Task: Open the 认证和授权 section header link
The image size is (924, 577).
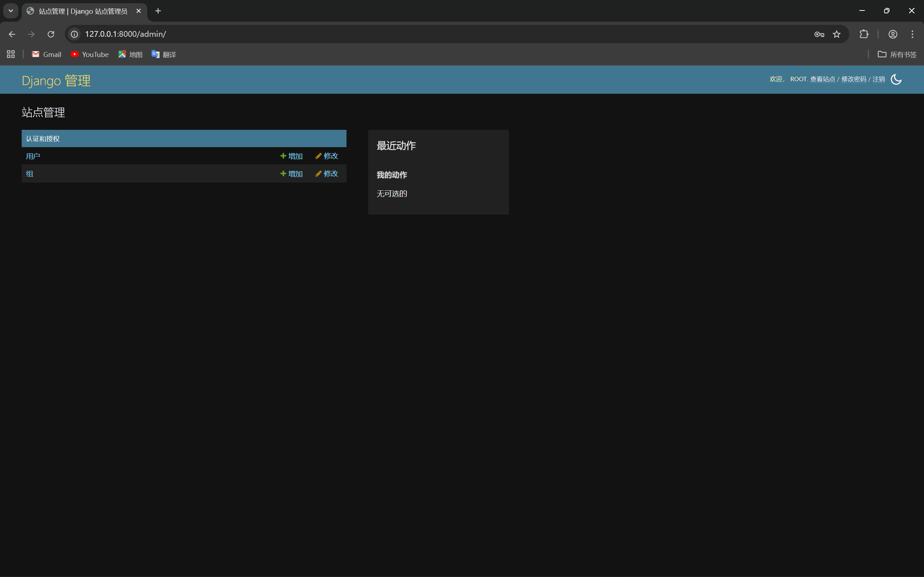Action: pyautogui.click(x=43, y=139)
